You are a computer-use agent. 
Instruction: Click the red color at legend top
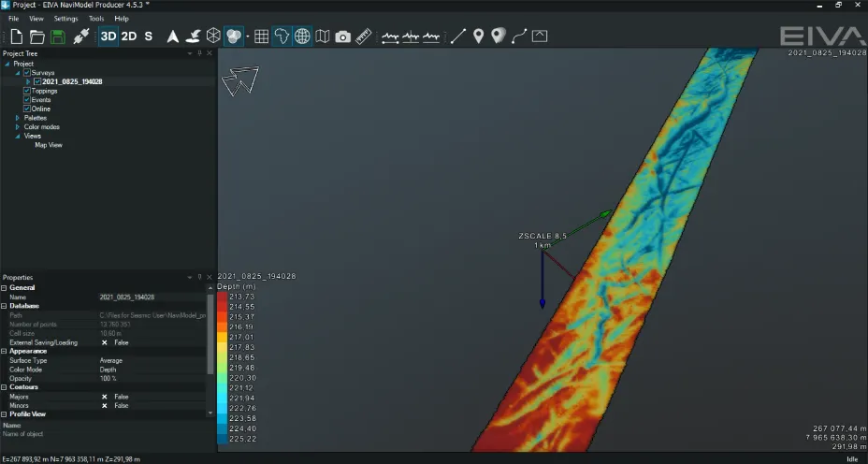tap(222, 297)
